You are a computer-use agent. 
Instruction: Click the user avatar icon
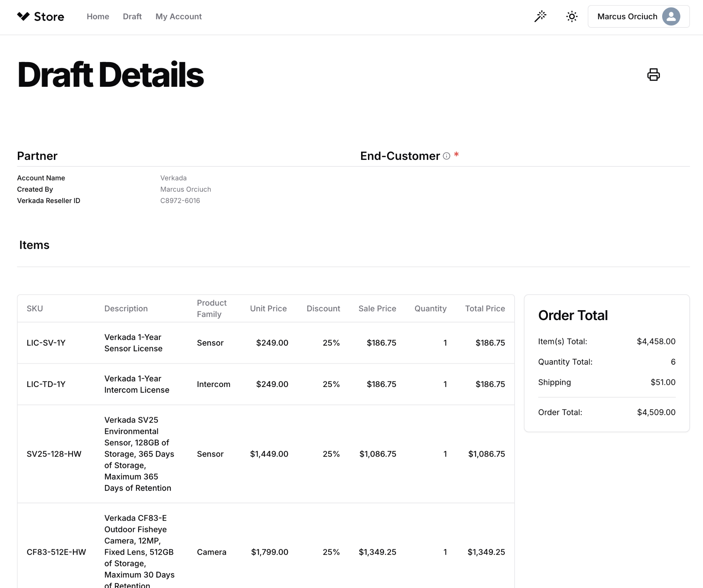[x=671, y=16]
